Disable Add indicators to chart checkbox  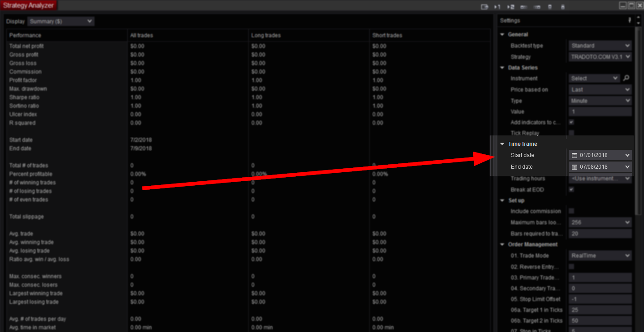click(x=571, y=122)
